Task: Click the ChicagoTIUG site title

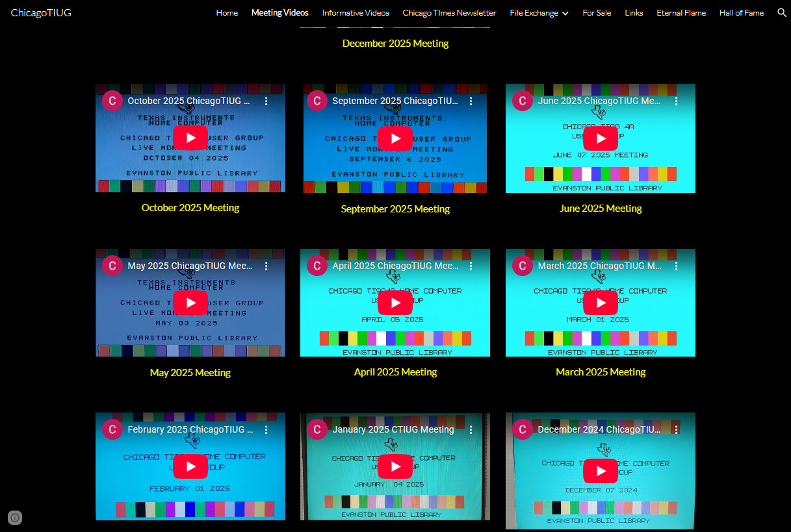Action: tap(41, 13)
